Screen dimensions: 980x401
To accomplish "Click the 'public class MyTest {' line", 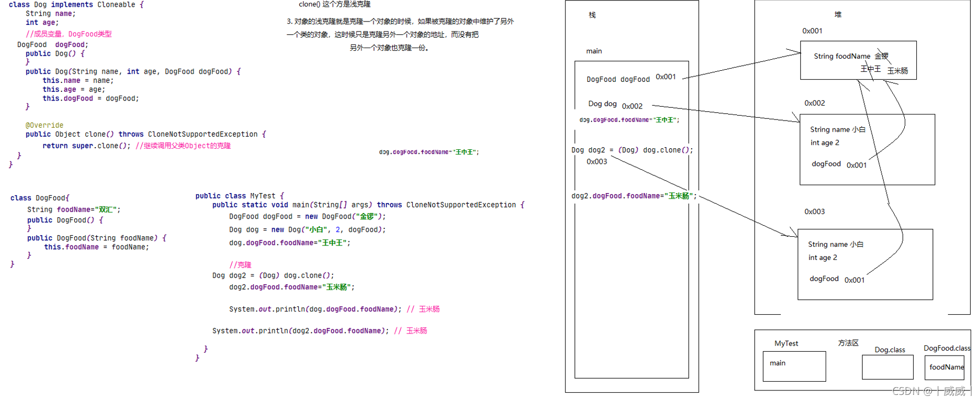I will coord(240,196).
